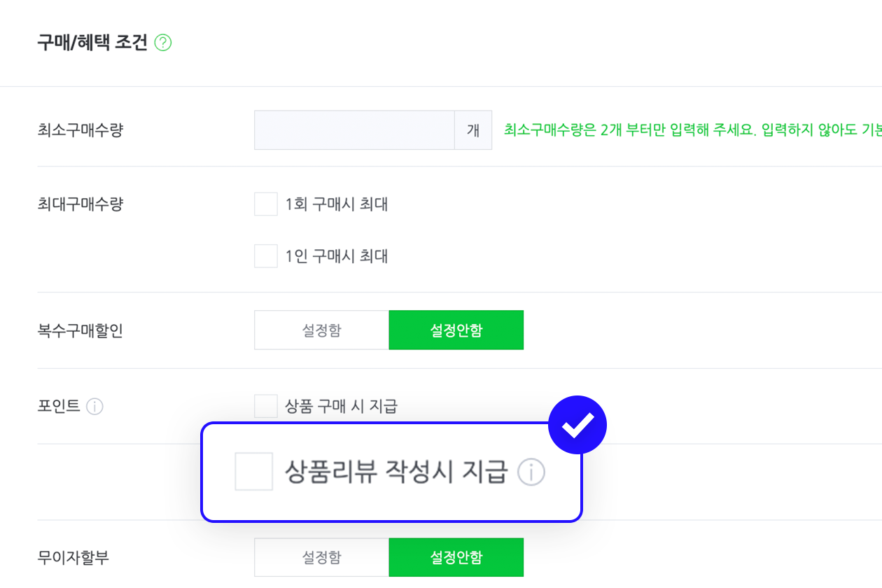882x588 pixels.
Task: Choose 설정안함 for 무이자할부
Action: 456,558
